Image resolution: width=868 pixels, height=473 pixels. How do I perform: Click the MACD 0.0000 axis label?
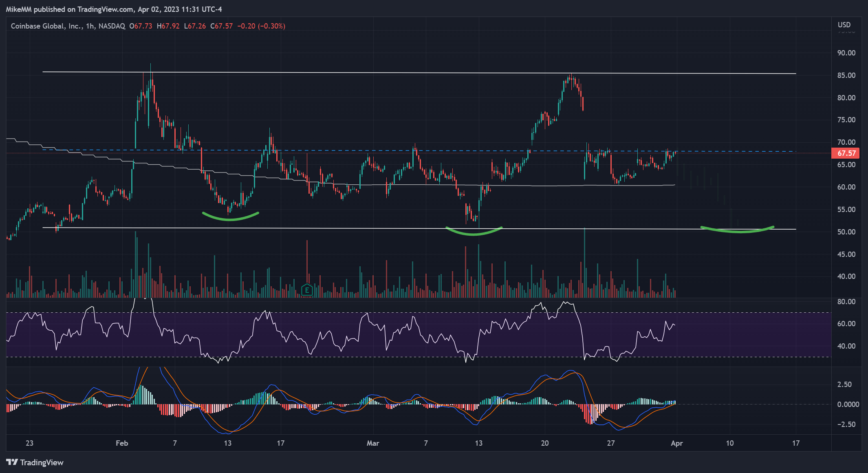(847, 404)
